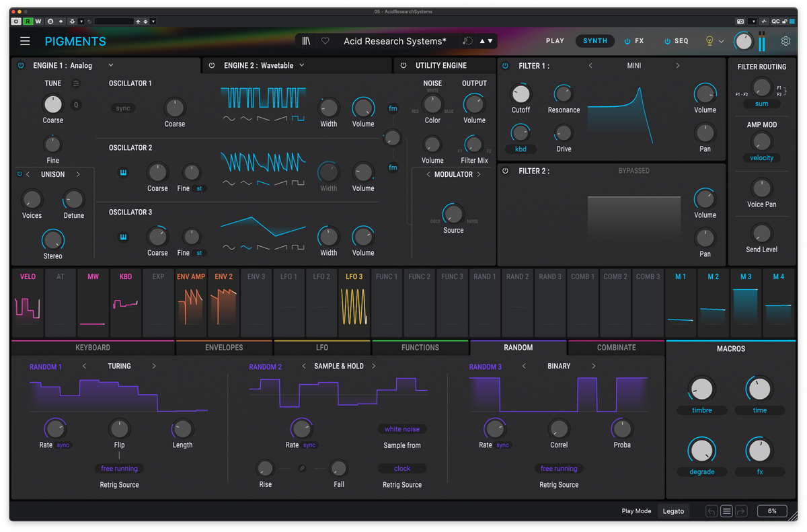Toggle the Unison power button

pyautogui.click(x=20, y=174)
